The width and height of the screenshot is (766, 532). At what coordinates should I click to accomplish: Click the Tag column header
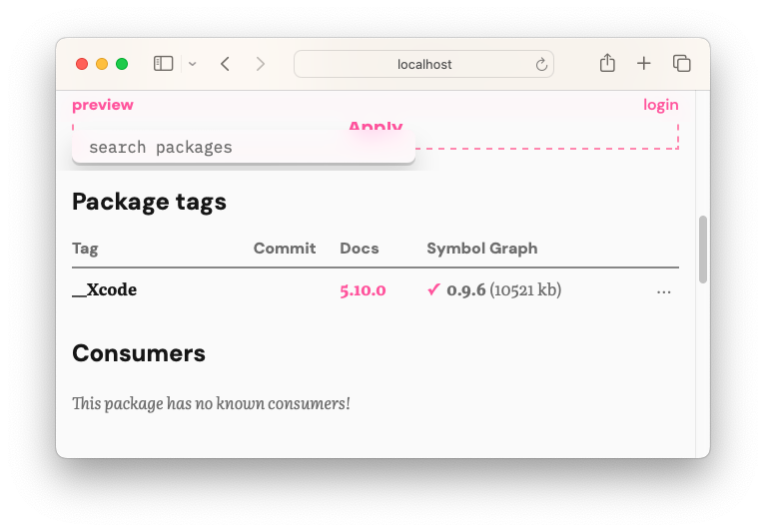pyautogui.click(x=85, y=249)
